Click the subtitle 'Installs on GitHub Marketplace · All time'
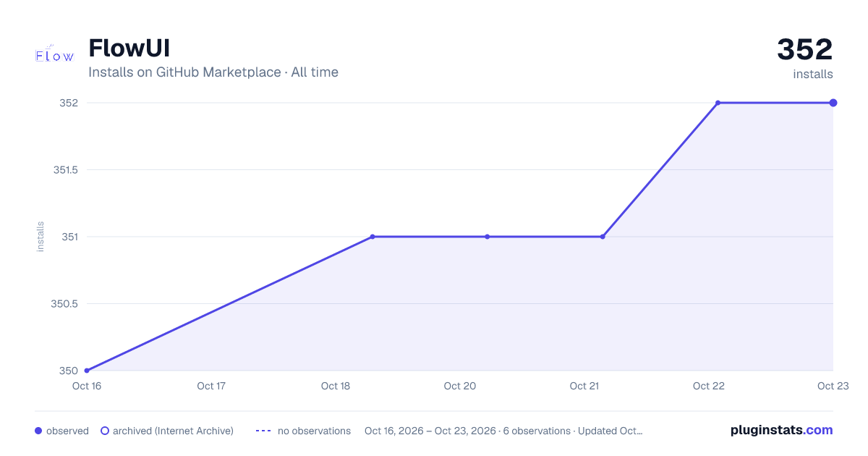This screenshot has width=868, height=456. pyautogui.click(x=213, y=72)
